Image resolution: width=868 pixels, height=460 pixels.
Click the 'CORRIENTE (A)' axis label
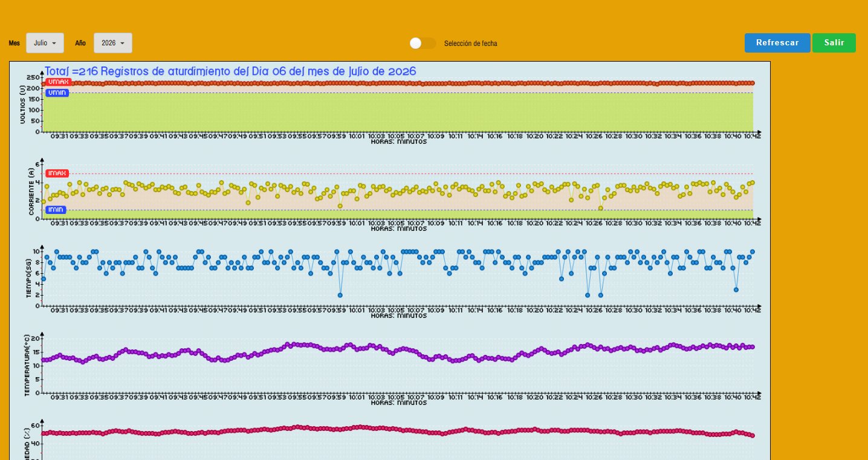click(31, 191)
